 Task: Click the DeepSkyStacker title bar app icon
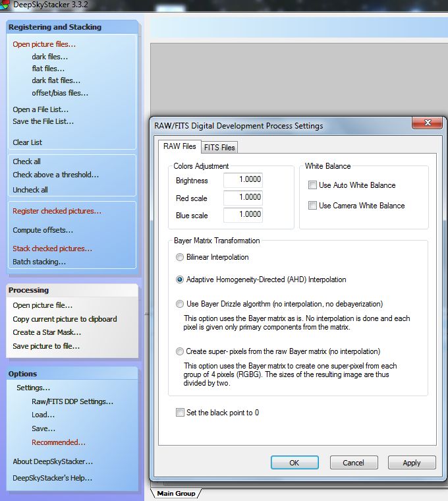point(4,5)
